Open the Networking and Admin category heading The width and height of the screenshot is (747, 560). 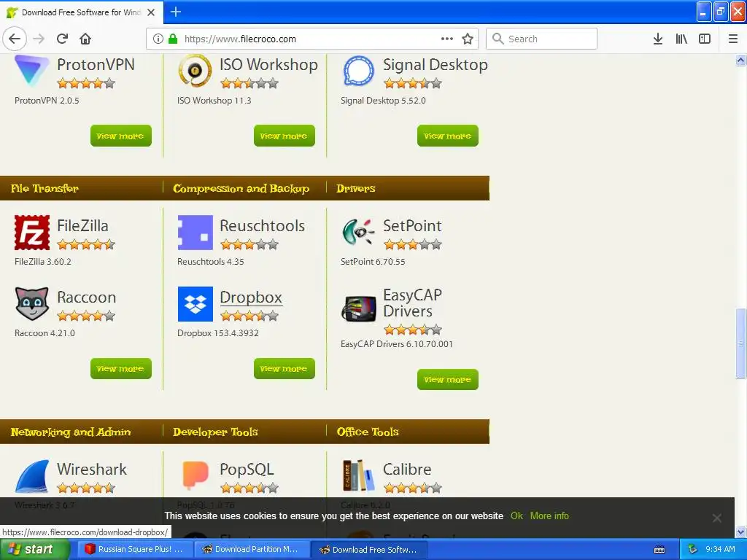point(71,432)
